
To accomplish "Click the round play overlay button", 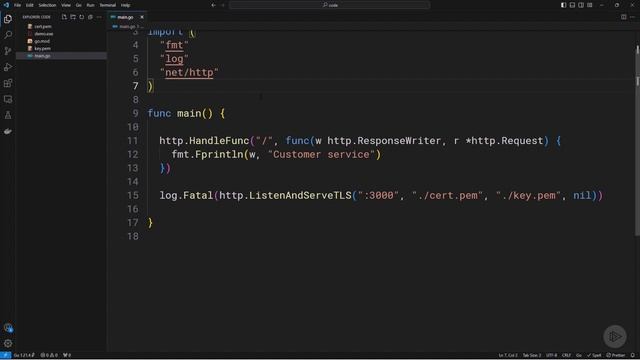I will coord(615,336).
